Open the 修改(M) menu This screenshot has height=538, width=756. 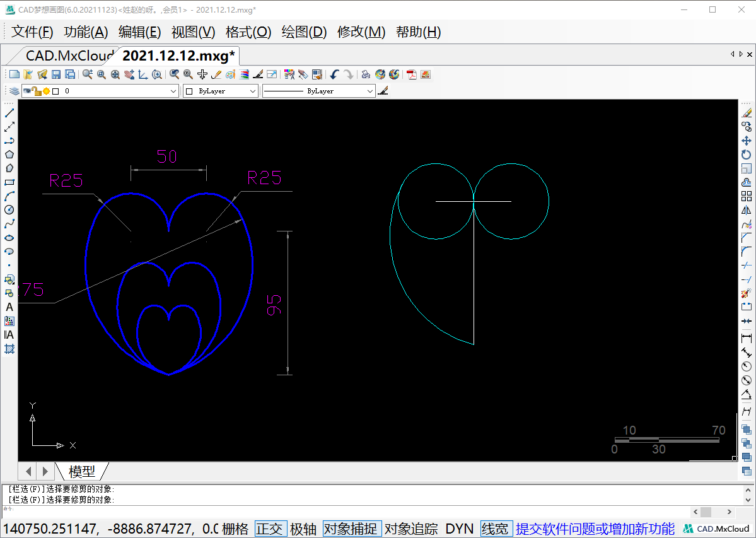[362, 32]
